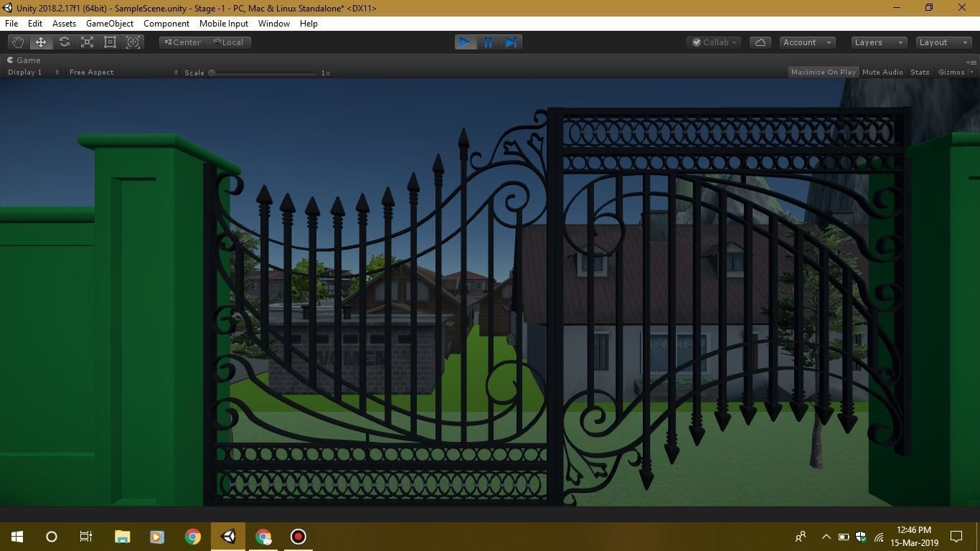This screenshot has width=980, height=551.
Task: Select the Scale tool
Action: tap(87, 42)
